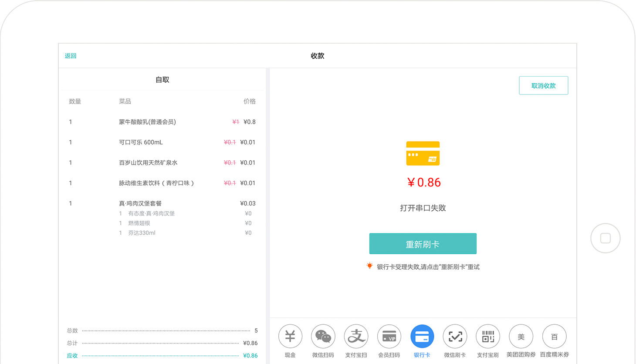
Task: Select 百岁山饮用天然矿泉水 order row
Action: coord(162,163)
